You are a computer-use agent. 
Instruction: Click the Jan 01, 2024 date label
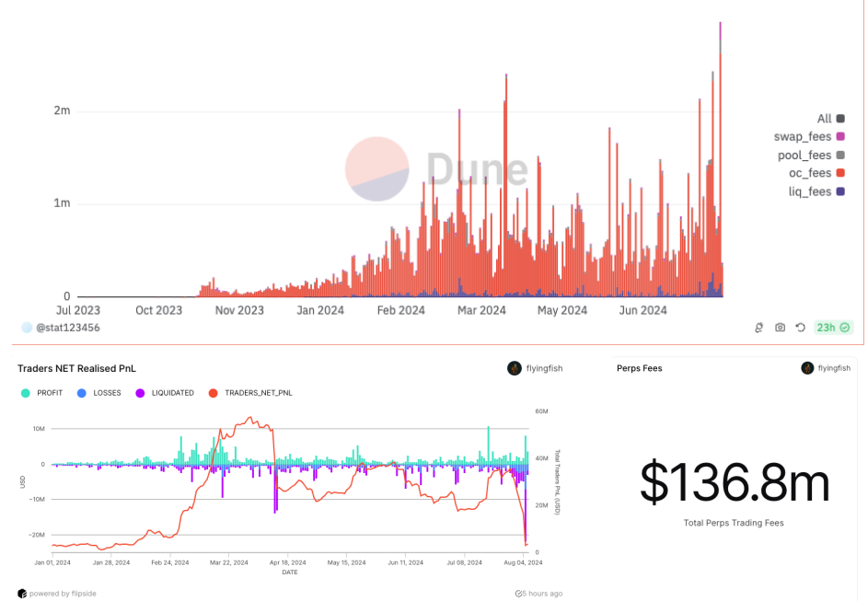pyautogui.click(x=52, y=562)
